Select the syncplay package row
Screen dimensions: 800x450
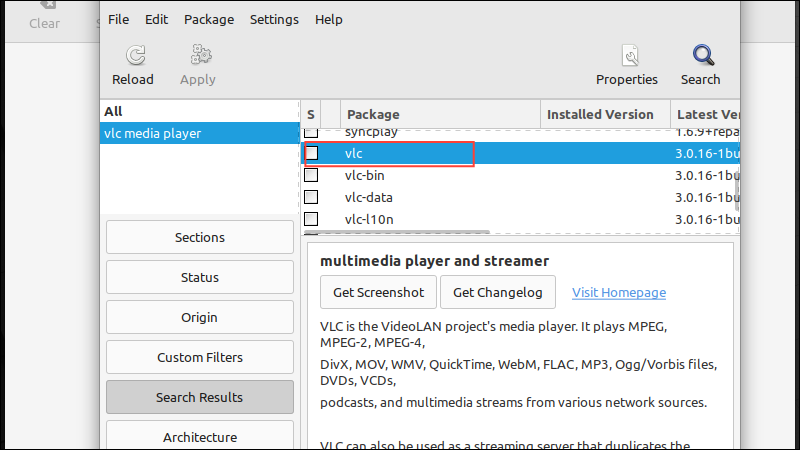[520, 133]
